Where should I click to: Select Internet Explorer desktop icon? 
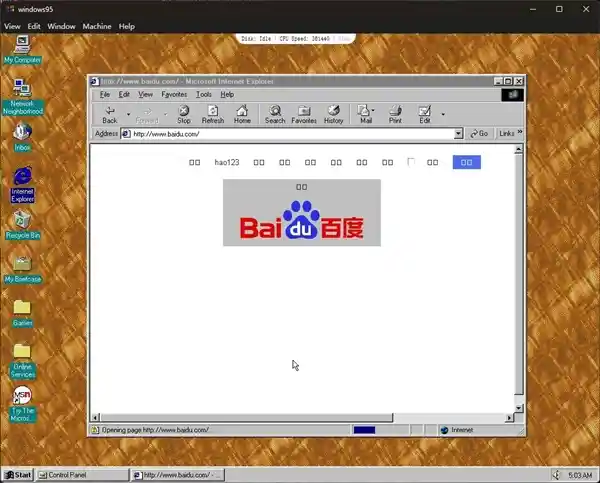click(x=23, y=184)
